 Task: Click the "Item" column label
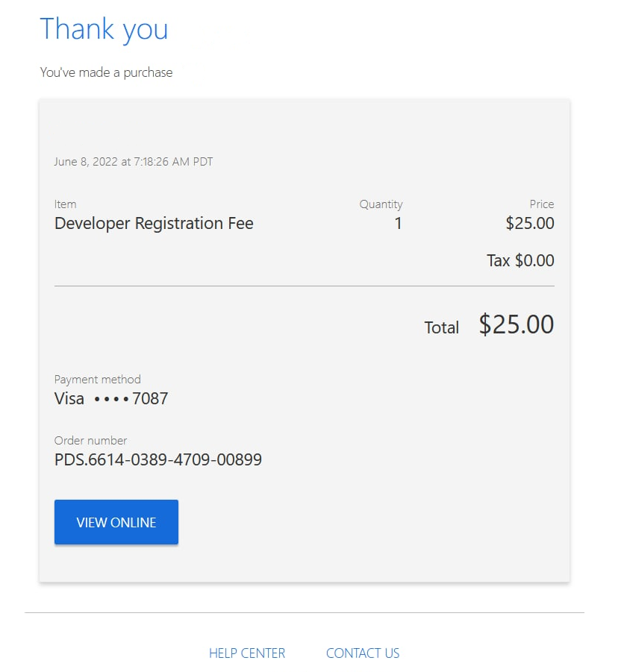[66, 204]
